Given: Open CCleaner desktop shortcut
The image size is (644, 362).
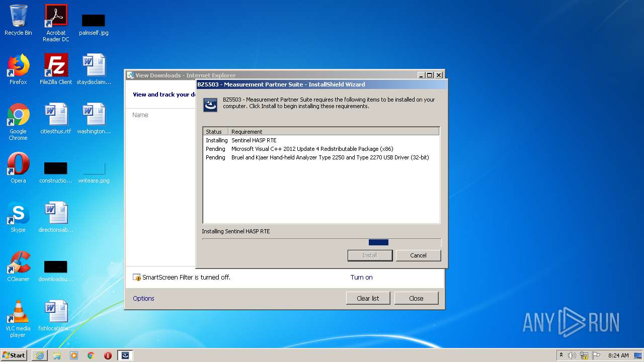Looking at the screenshot, I should point(18,266).
